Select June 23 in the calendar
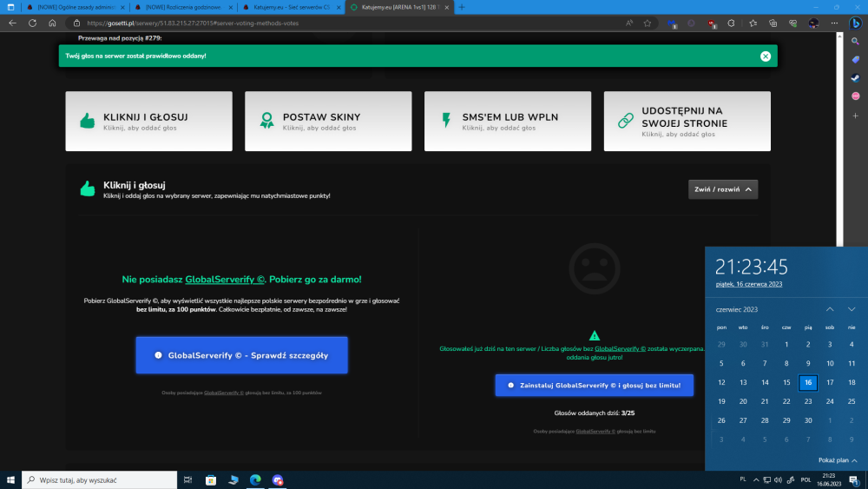Image resolution: width=868 pixels, height=489 pixels. 808,401
